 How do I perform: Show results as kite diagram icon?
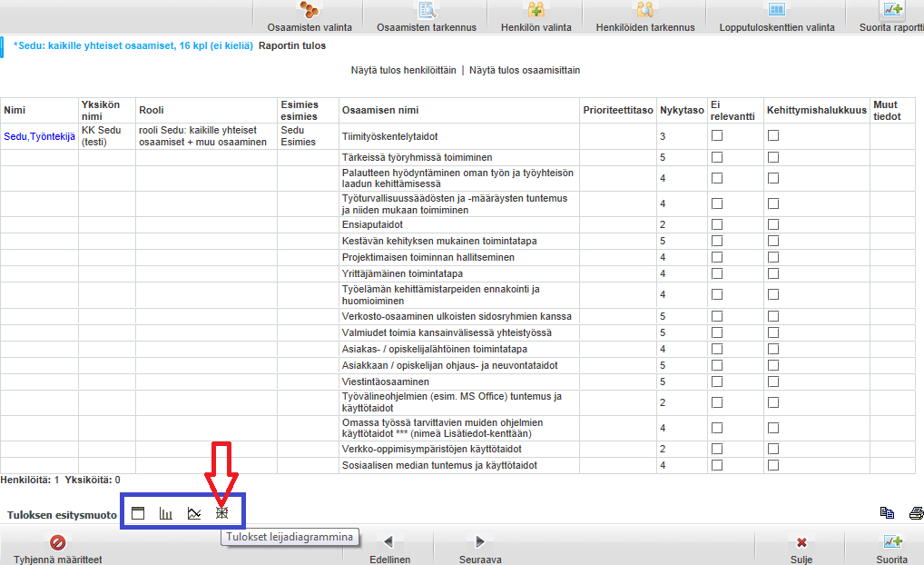(x=221, y=513)
